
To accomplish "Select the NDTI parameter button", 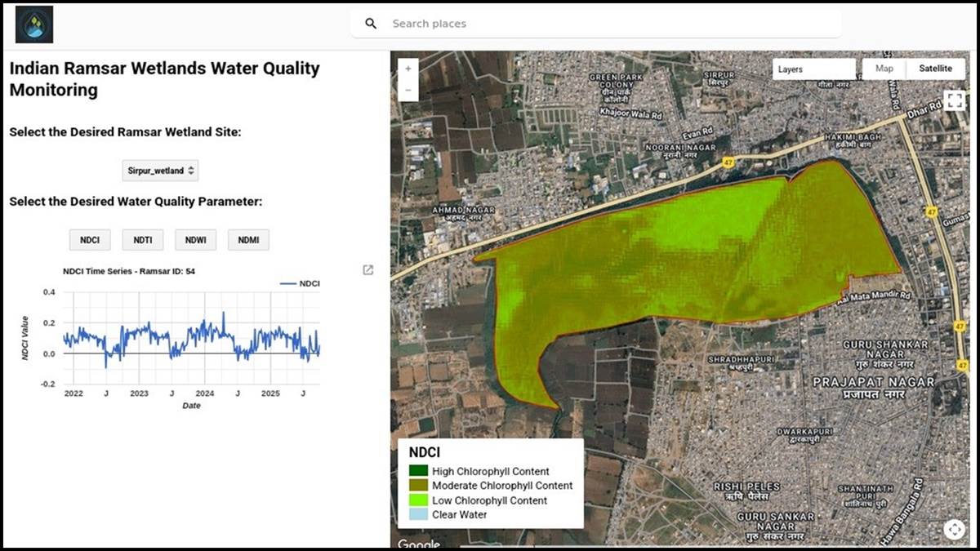I will [143, 240].
